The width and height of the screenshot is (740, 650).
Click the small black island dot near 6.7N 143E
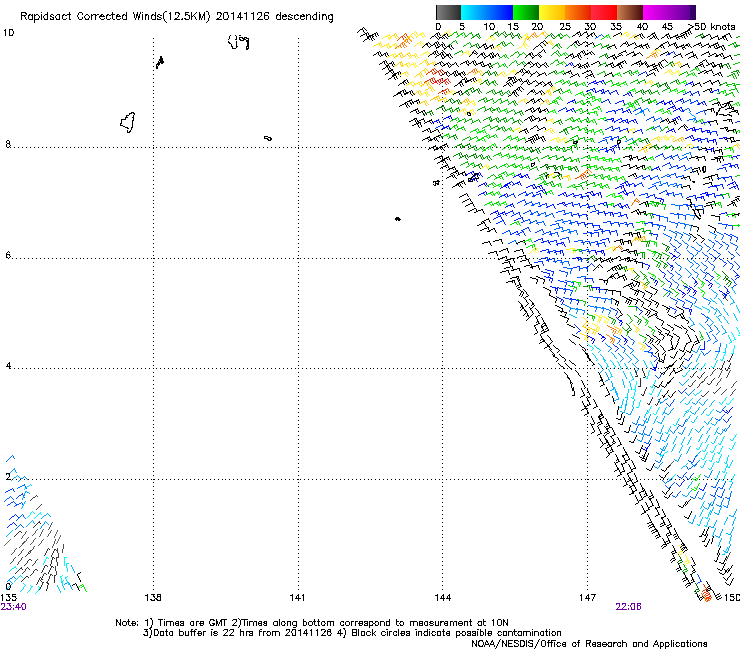pos(398,219)
